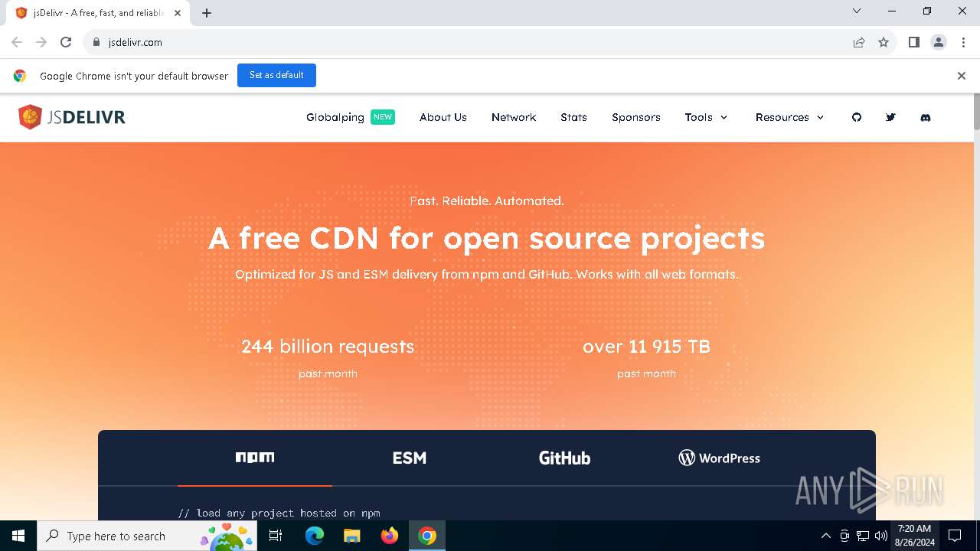Open the taskbar clock and date
Viewport: 980px width, 551px height.
click(915, 536)
